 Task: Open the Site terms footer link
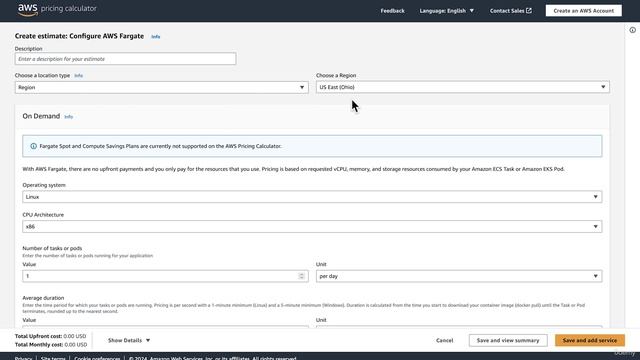coord(53,358)
